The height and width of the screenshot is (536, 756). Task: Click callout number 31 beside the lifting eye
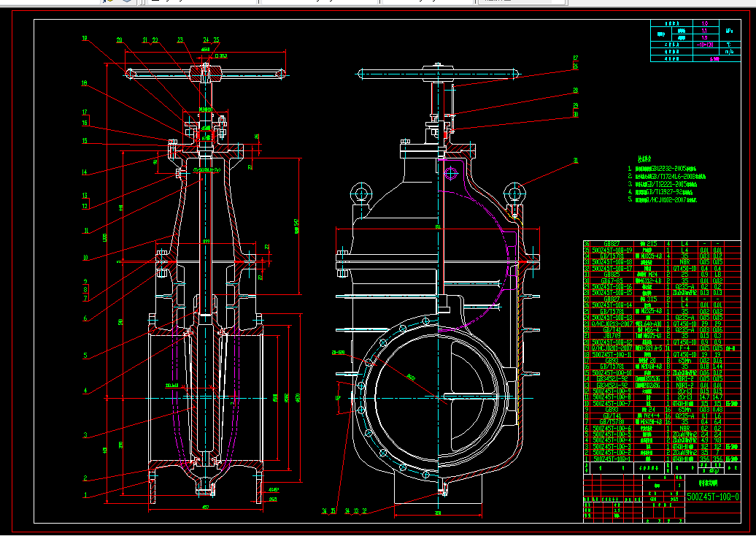click(x=575, y=161)
